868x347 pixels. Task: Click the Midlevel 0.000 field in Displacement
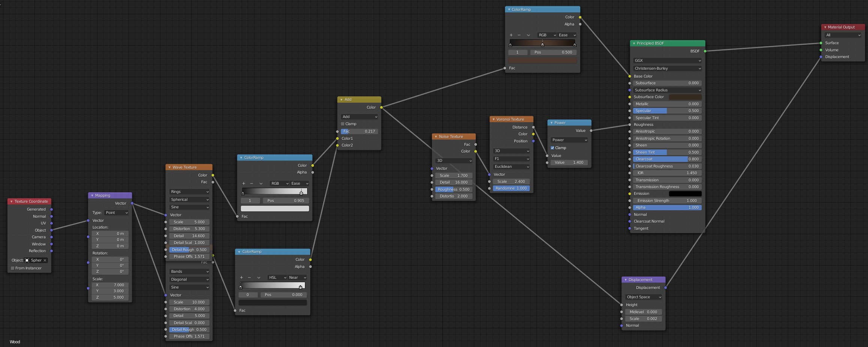pos(643,312)
